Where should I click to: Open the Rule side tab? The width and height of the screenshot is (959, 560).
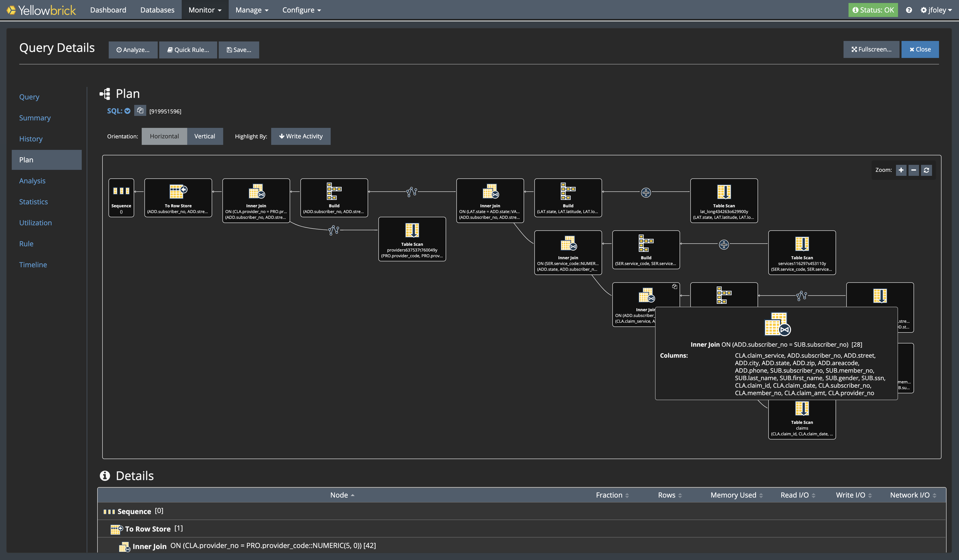(26, 244)
